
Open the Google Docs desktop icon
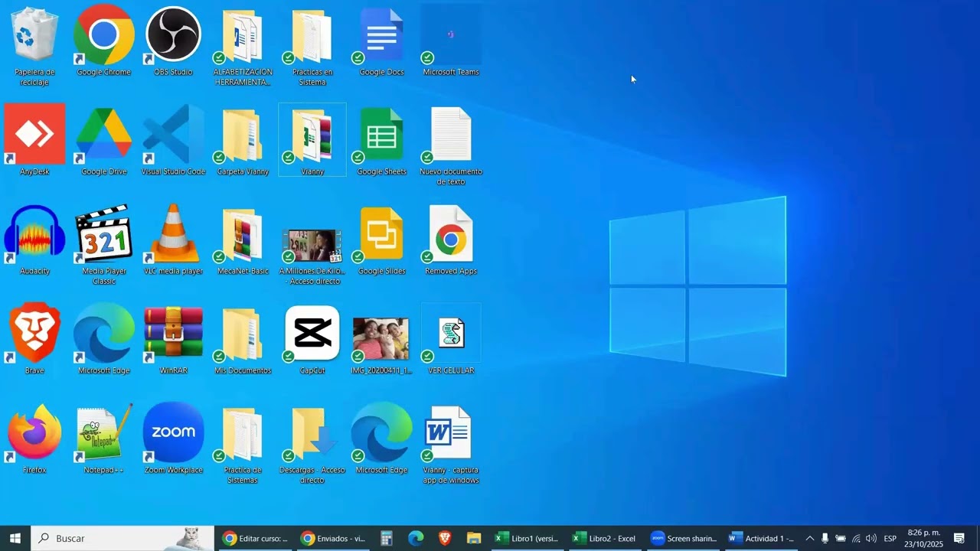382,41
